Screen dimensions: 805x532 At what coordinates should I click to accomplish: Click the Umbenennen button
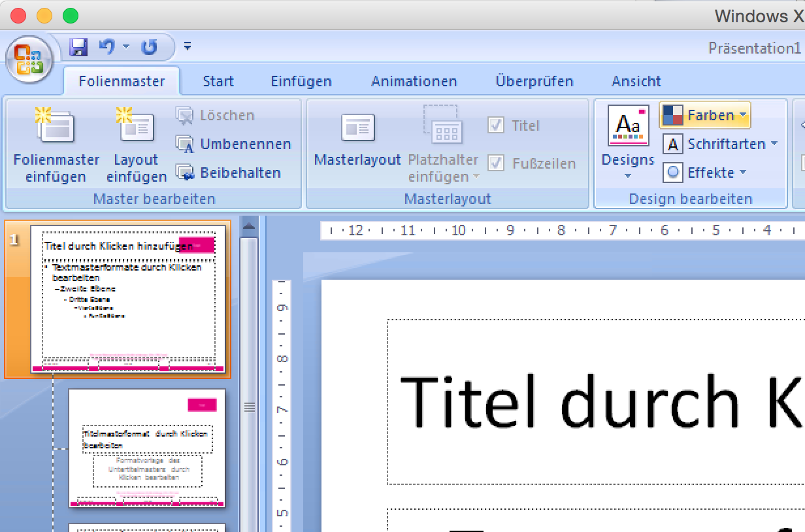234,144
